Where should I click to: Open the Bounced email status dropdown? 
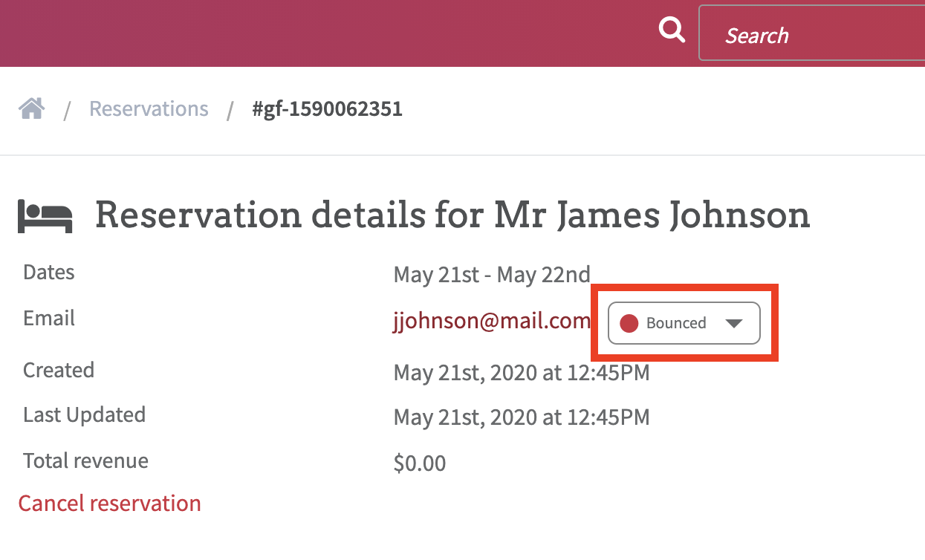pos(684,323)
